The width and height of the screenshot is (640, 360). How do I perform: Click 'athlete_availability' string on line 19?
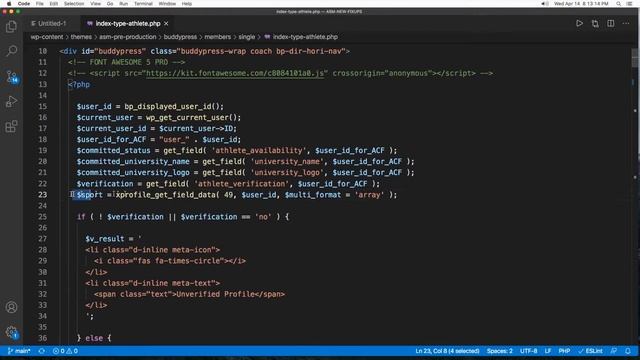259,151
